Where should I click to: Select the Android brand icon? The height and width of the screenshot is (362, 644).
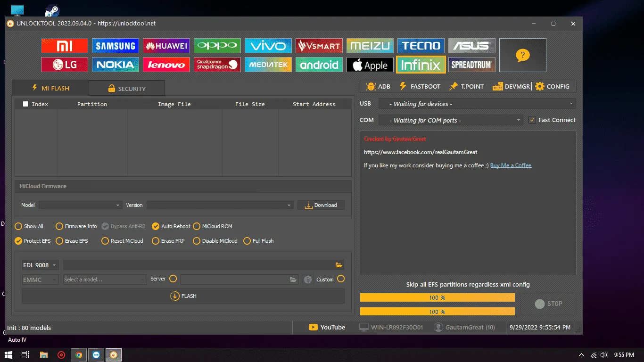click(319, 65)
